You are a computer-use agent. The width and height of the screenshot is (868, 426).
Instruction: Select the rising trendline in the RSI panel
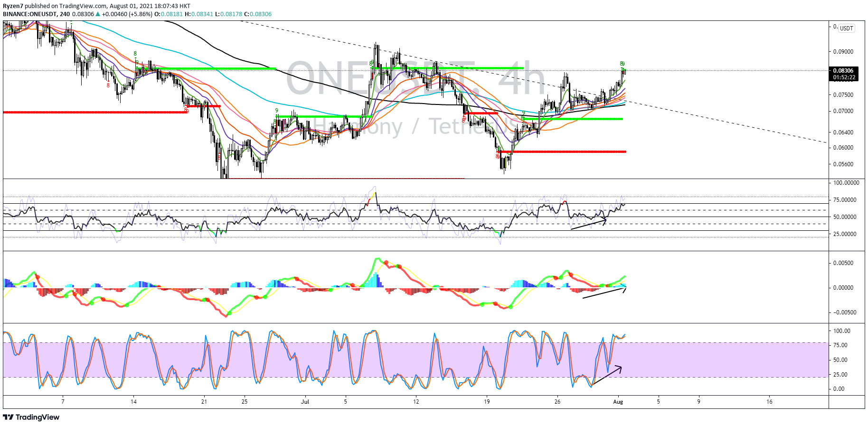coord(589,224)
